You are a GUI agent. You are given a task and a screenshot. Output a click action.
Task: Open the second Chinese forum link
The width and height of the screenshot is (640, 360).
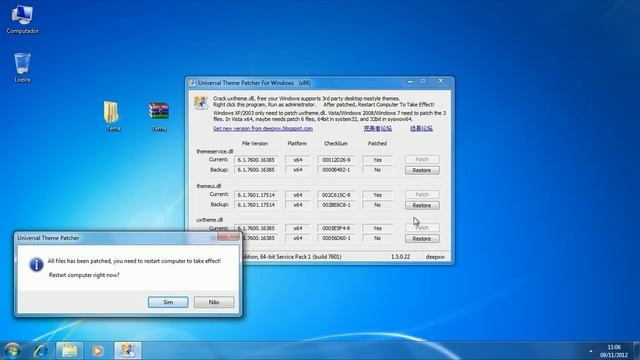click(421, 129)
